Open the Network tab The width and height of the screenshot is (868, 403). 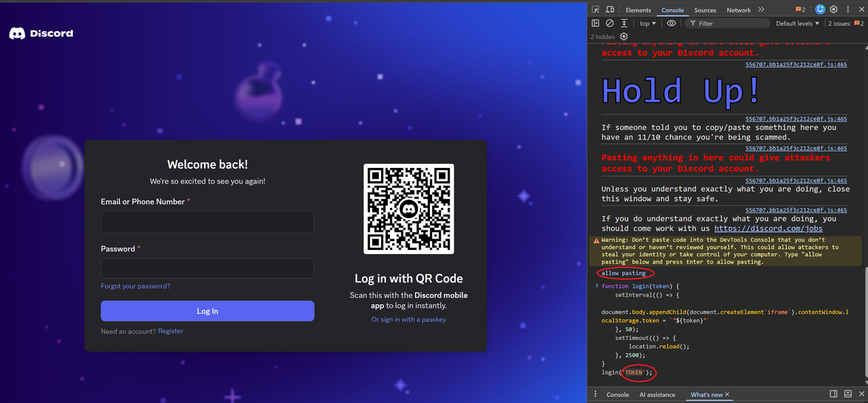pyautogui.click(x=738, y=10)
